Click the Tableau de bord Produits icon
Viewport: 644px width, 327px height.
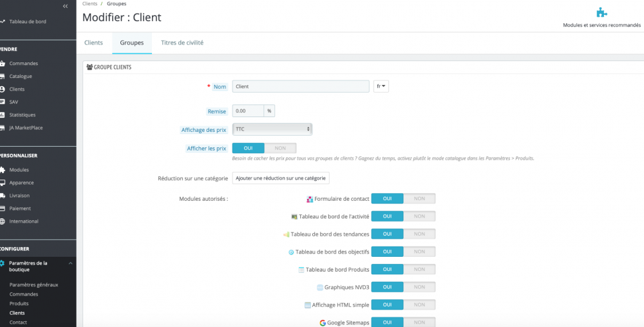coord(301,270)
